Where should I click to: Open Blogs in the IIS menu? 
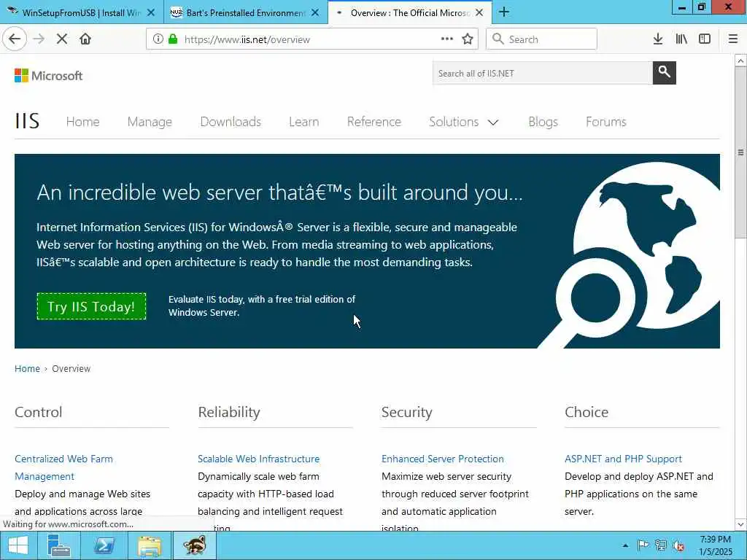tap(543, 122)
